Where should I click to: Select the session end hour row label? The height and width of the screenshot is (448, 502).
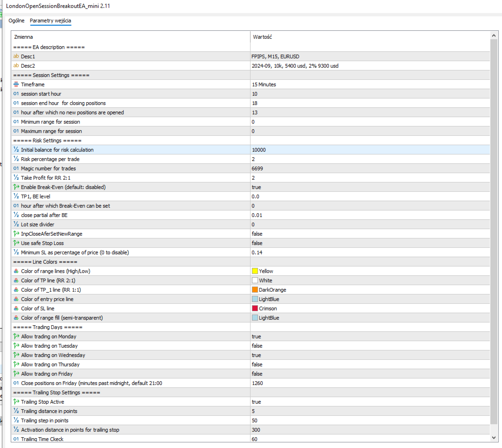(63, 103)
